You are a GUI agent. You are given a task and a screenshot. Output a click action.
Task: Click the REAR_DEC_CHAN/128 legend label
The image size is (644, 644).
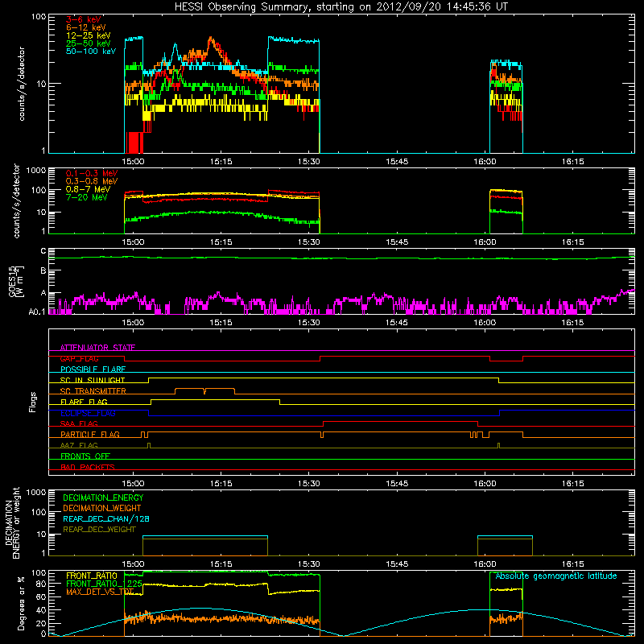coord(106,519)
